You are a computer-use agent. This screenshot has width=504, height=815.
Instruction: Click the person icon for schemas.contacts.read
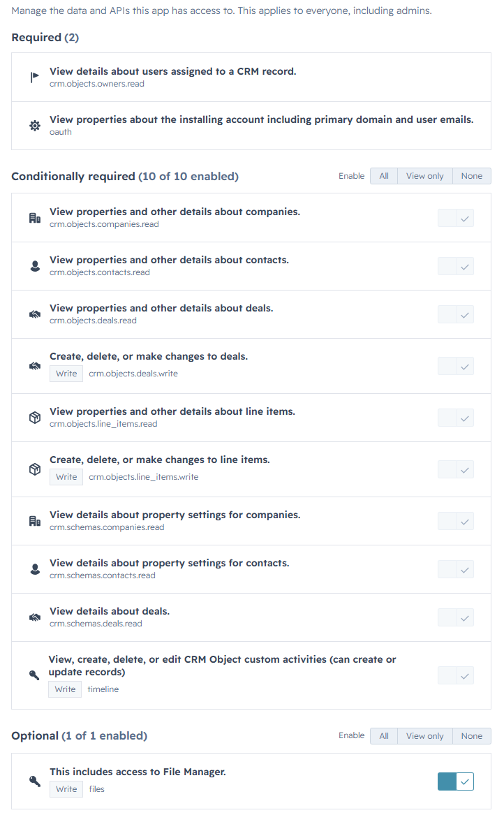coord(35,569)
